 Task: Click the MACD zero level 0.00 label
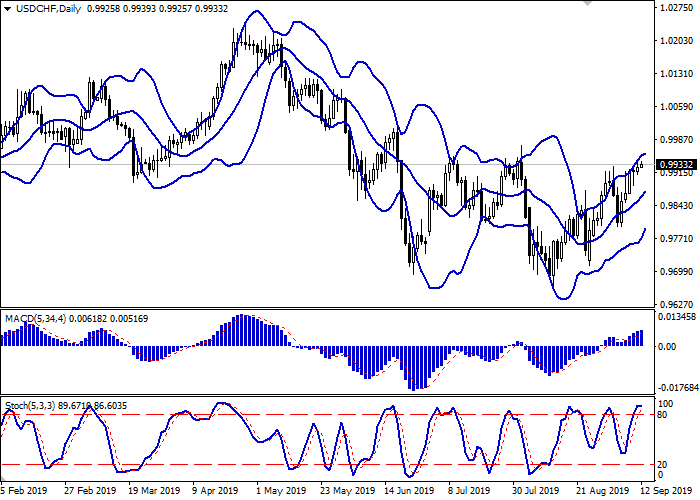point(667,346)
